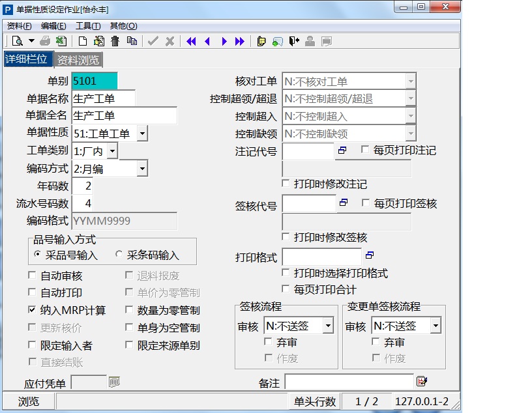
Task: Click the icon beside 应付凭单 field
Action: coord(114,382)
